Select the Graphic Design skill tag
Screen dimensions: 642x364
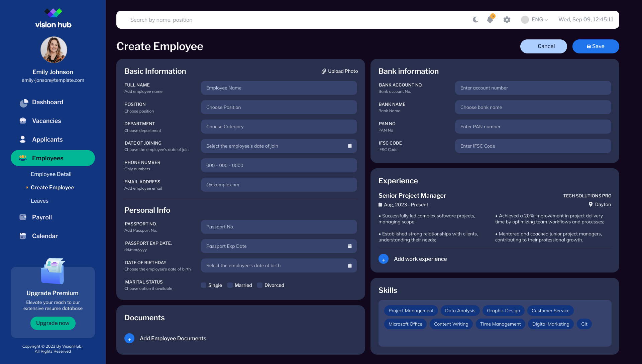pos(504,311)
